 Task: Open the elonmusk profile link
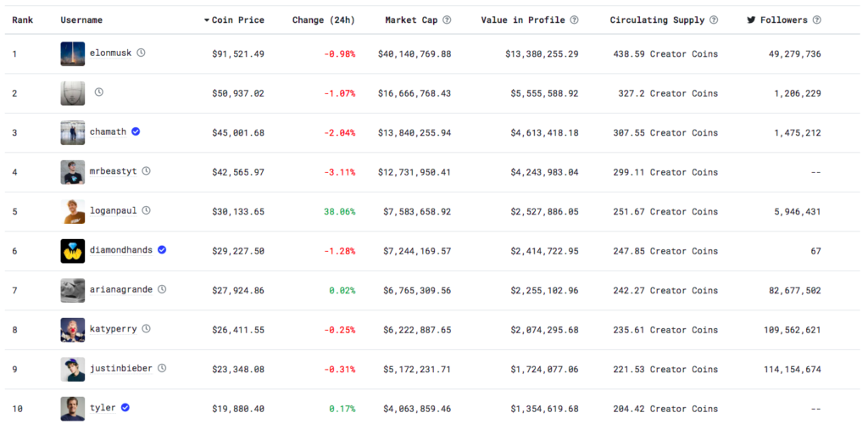(110, 53)
